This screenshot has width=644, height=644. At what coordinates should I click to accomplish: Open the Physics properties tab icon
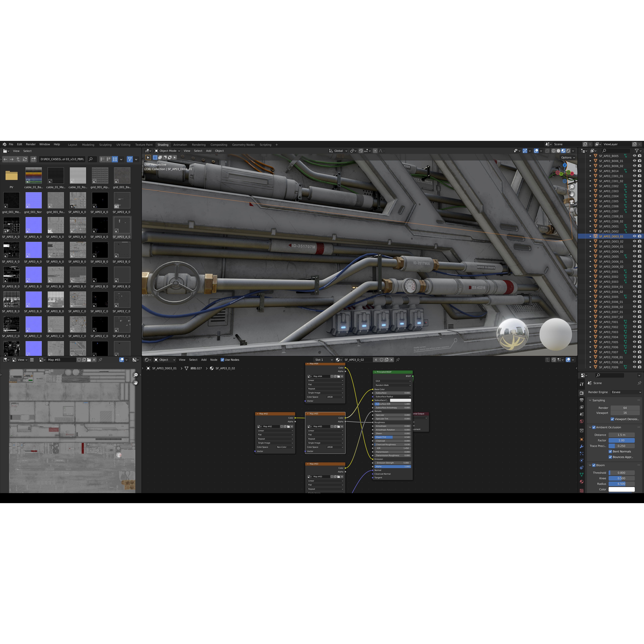pyautogui.click(x=582, y=460)
